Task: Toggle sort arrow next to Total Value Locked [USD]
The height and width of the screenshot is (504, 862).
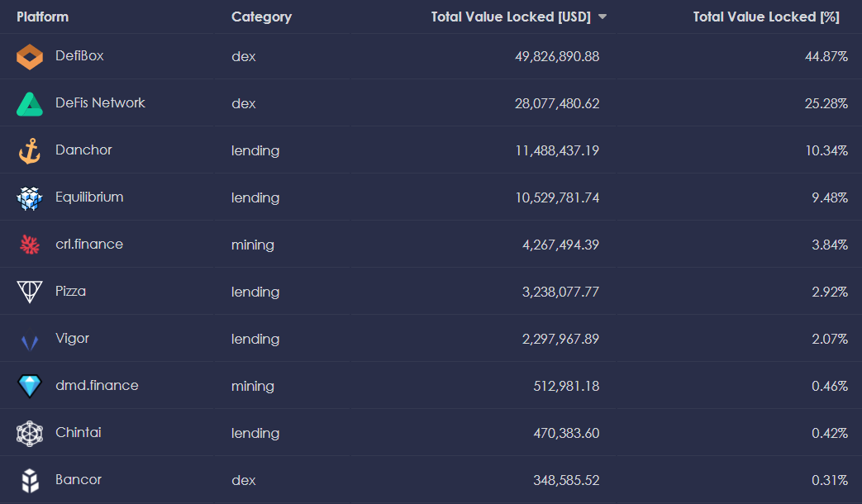Action: tap(602, 17)
